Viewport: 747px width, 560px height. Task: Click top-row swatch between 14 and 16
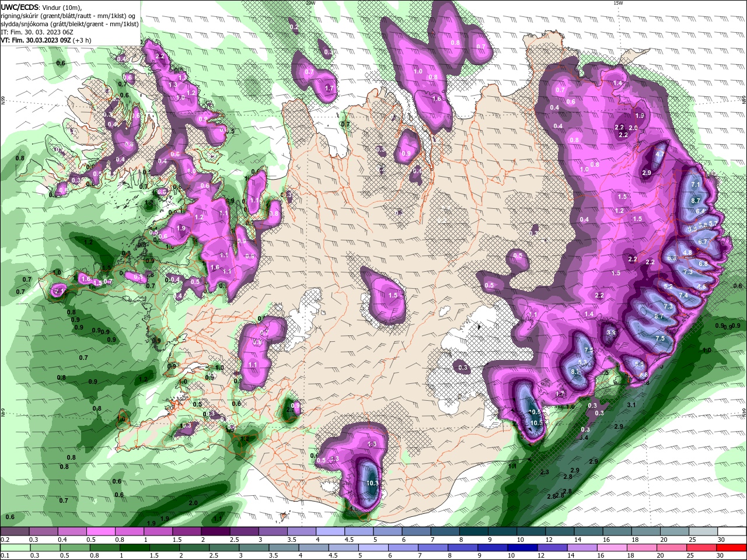pyautogui.click(x=588, y=531)
